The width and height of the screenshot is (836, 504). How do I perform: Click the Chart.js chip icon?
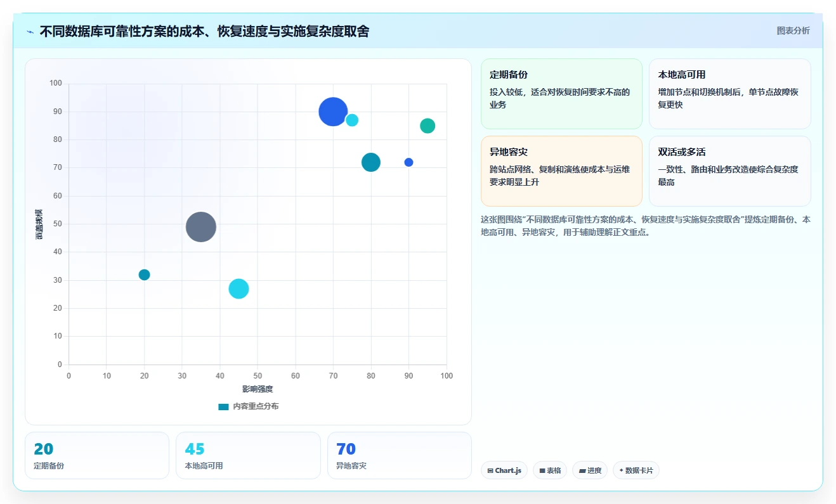click(x=490, y=470)
